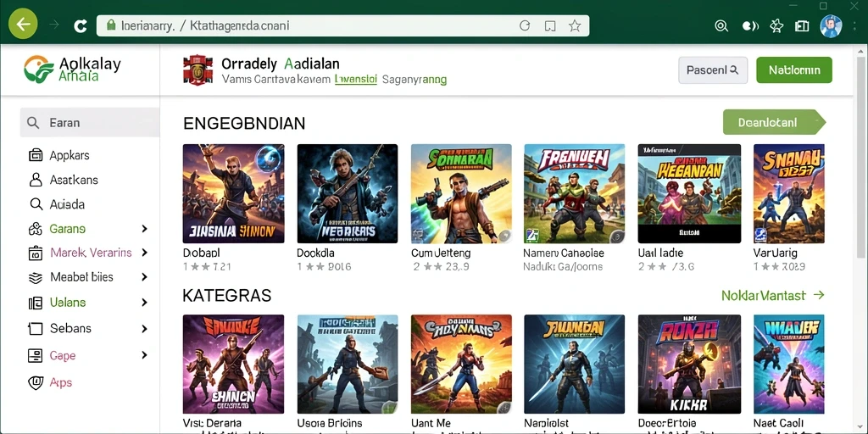The width and height of the screenshot is (868, 434).
Task: Click the circular reload icon inside address bar
Action: click(525, 25)
